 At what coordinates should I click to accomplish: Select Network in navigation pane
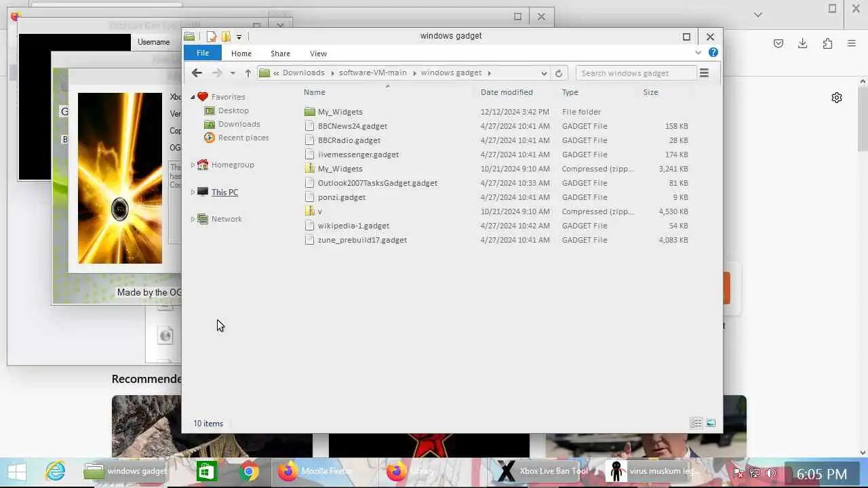226,219
